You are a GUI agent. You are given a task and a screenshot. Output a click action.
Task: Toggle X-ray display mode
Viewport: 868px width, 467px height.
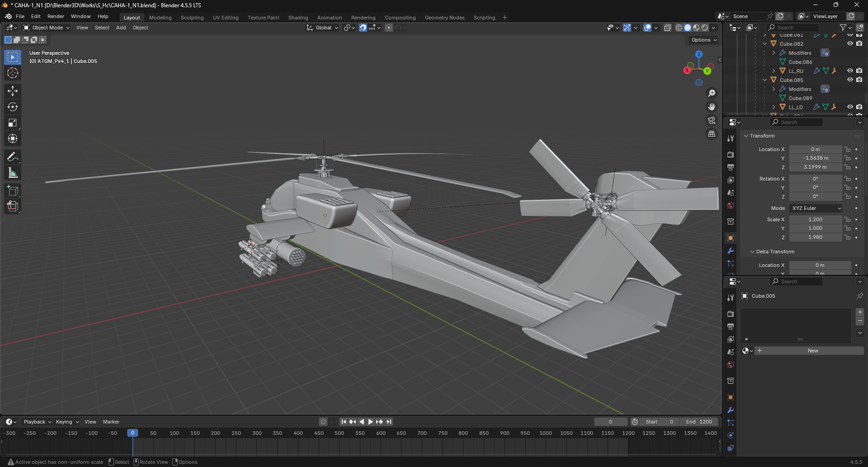667,28
